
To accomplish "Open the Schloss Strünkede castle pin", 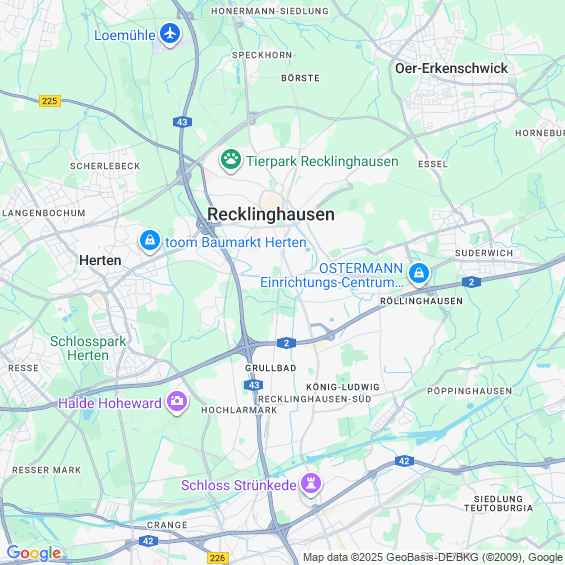I will (x=311, y=484).
